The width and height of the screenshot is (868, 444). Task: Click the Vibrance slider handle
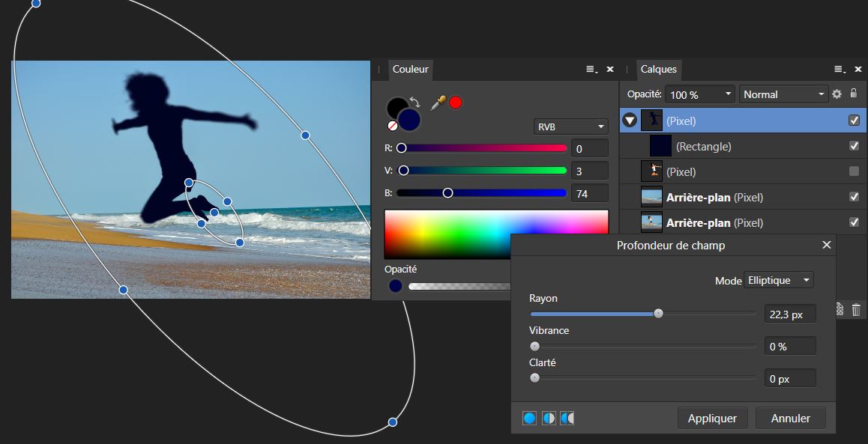[x=534, y=346]
